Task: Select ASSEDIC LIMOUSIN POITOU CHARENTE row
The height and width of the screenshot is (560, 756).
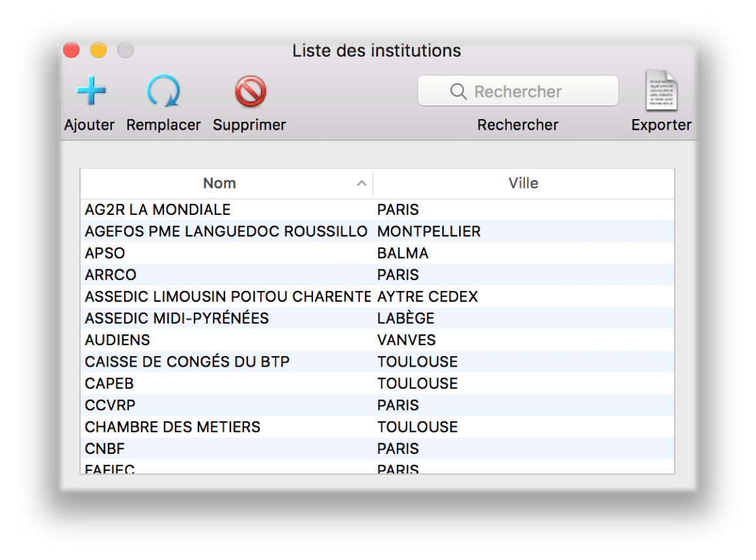Action: (377, 296)
